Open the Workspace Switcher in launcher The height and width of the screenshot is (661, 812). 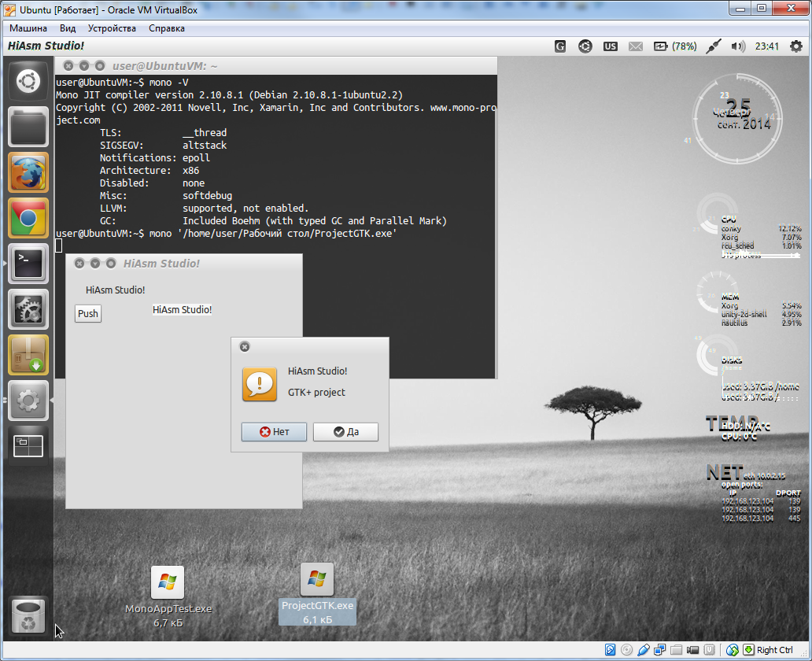(28, 446)
